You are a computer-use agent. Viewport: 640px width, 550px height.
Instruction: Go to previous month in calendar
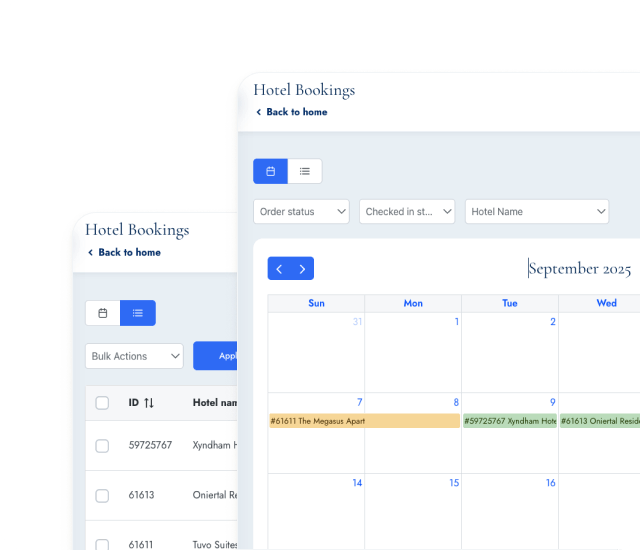(279, 268)
